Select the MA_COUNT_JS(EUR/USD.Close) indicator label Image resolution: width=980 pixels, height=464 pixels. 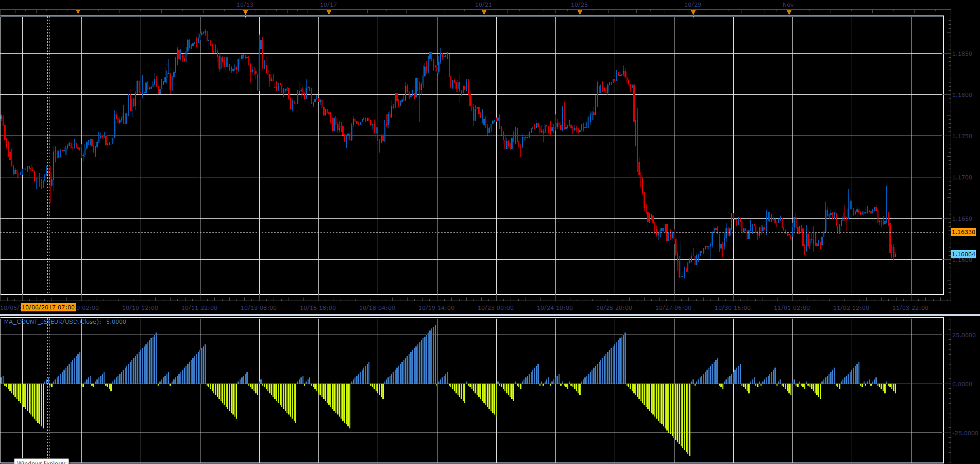point(65,322)
